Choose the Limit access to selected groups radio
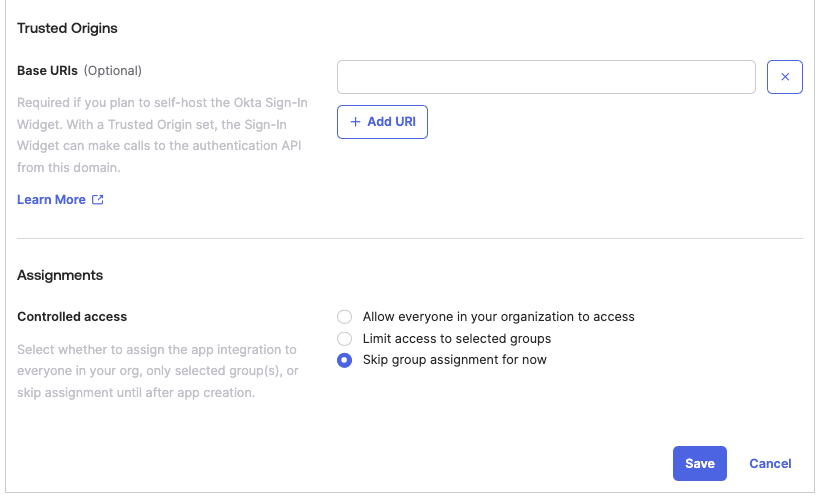 pyautogui.click(x=345, y=339)
